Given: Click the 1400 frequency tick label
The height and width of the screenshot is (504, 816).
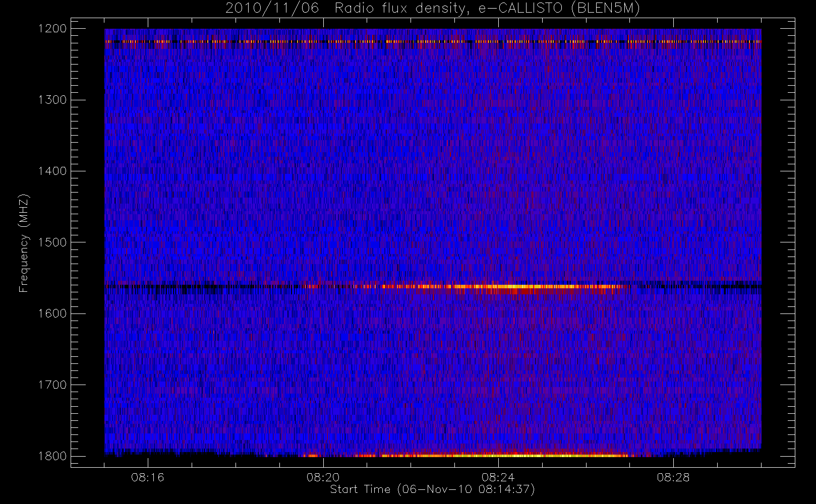Looking at the screenshot, I should tap(52, 171).
